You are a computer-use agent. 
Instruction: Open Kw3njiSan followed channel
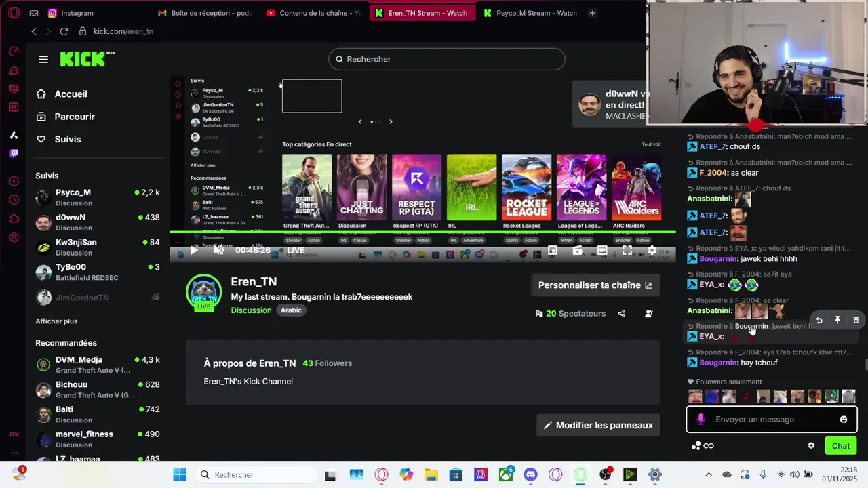point(98,247)
